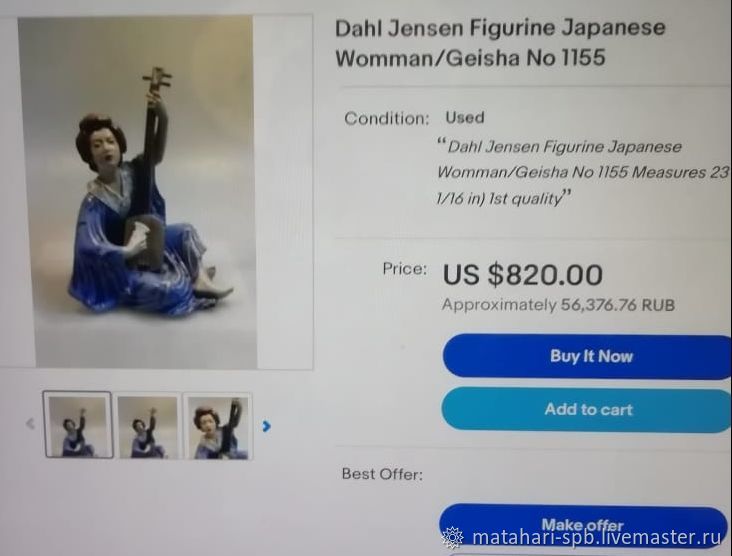The width and height of the screenshot is (732, 556).
Task: Click the Used condition value
Action: [x=465, y=117]
